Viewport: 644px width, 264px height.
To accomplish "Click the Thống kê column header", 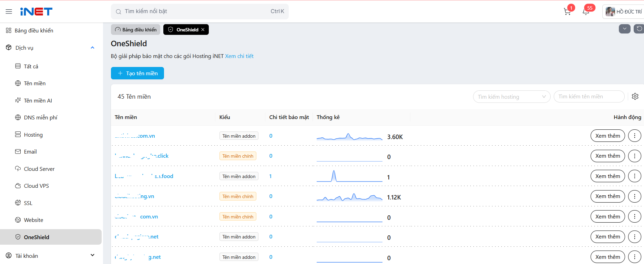I will pos(328,117).
